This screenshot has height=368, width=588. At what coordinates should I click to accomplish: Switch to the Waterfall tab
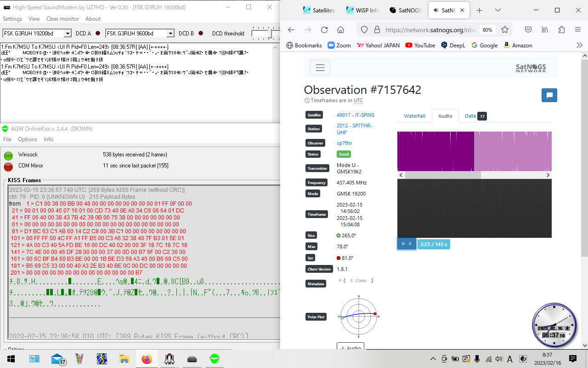tap(414, 116)
